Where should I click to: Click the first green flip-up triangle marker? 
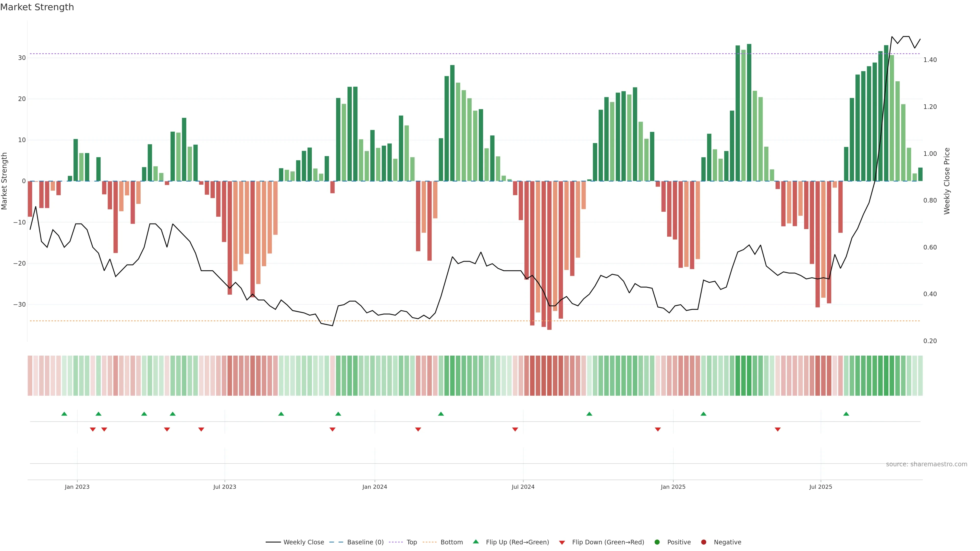pos(64,414)
